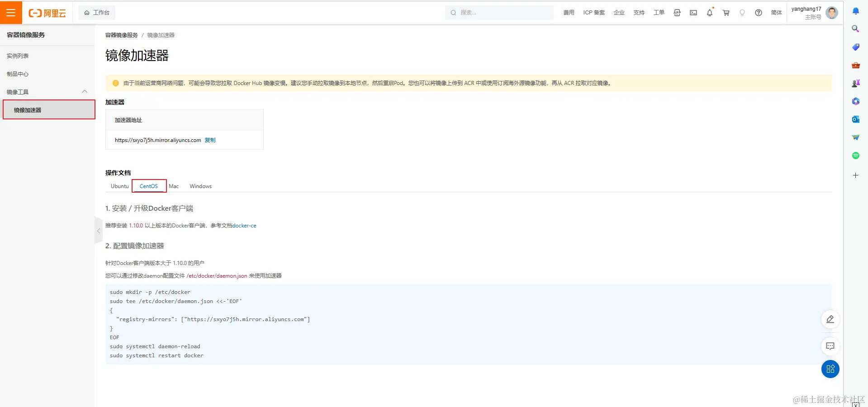The image size is (868, 407).
Task: Switch language via 简体
Action: tap(777, 13)
